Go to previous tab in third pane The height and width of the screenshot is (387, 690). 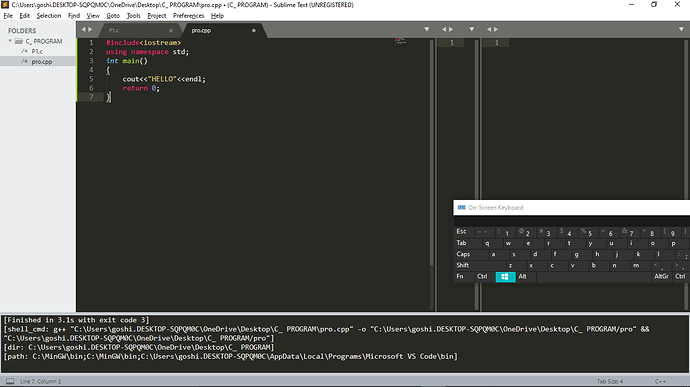click(x=488, y=29)
